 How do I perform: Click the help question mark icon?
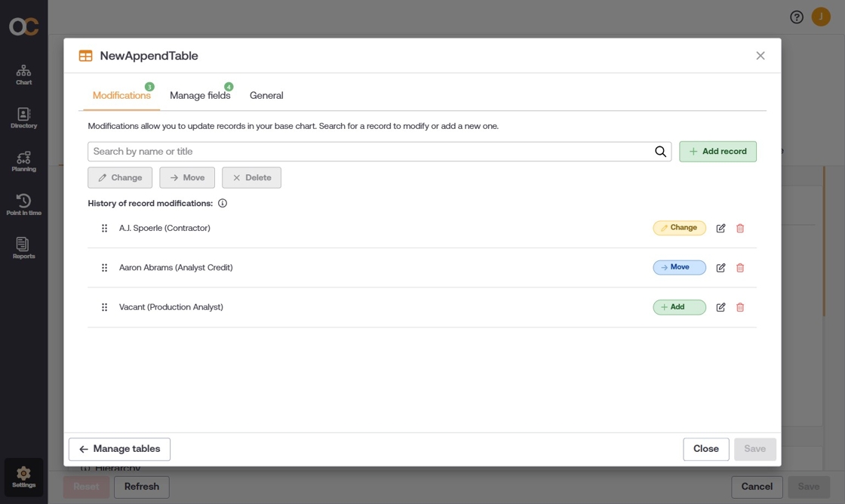coord(797,17)
